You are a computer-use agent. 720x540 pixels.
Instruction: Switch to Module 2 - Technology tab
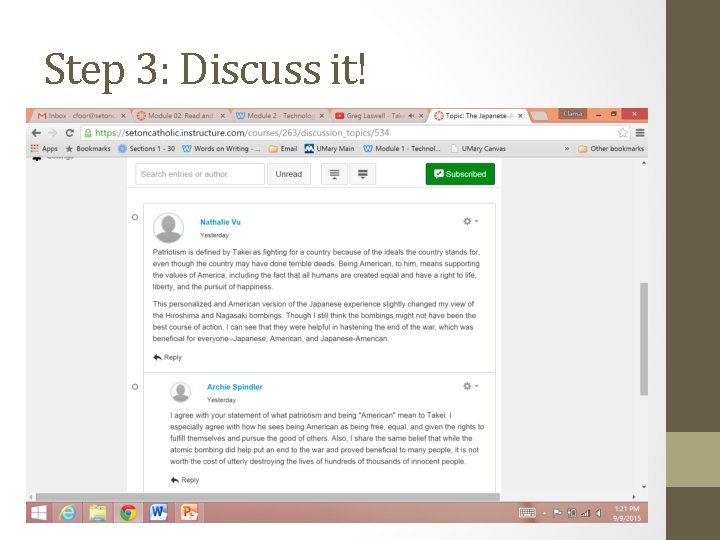point(280,116)
